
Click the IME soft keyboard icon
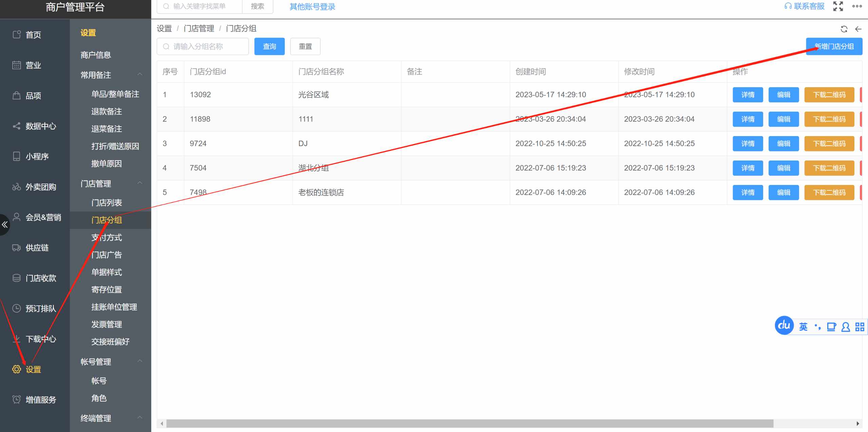click(x=831, y=327)
